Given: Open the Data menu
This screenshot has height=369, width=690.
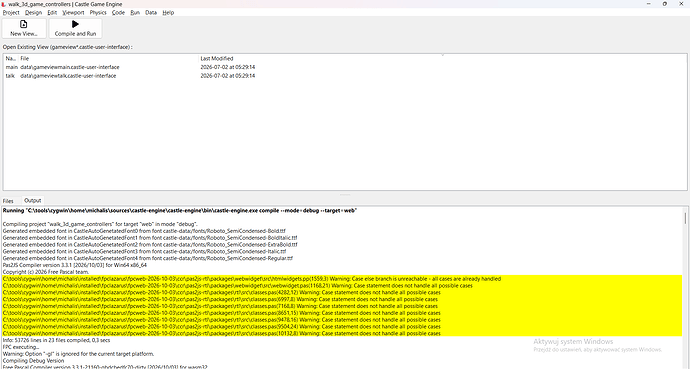Looking at the screenshot, I should pyautogui.click(x=151, y=13).
